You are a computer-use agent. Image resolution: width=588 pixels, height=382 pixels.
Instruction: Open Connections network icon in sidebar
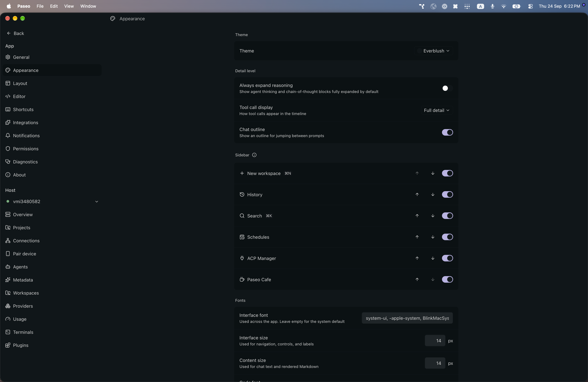(8, 240)
